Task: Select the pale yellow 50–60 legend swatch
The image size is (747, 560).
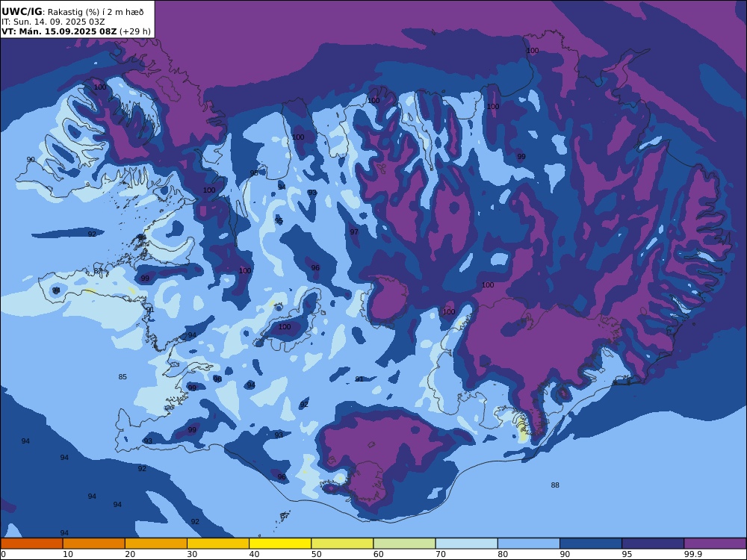Action: tap(342, 544)
